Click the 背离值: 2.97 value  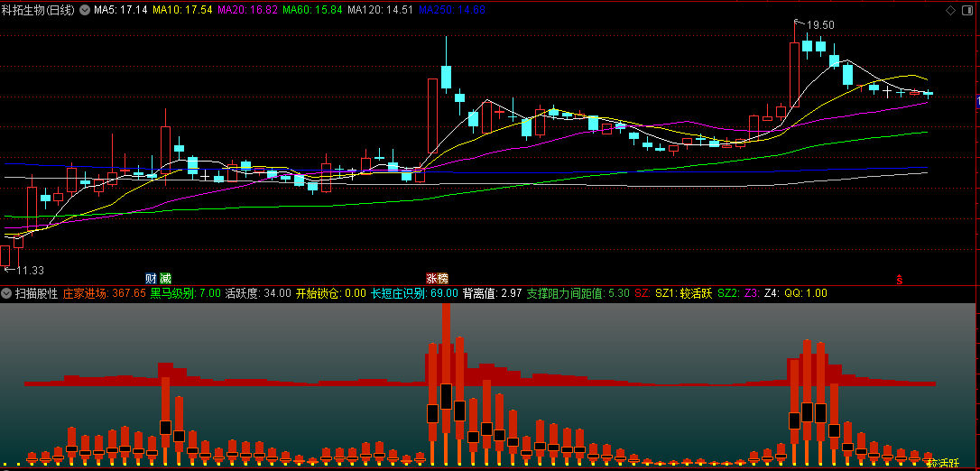[x=493, y=293]
